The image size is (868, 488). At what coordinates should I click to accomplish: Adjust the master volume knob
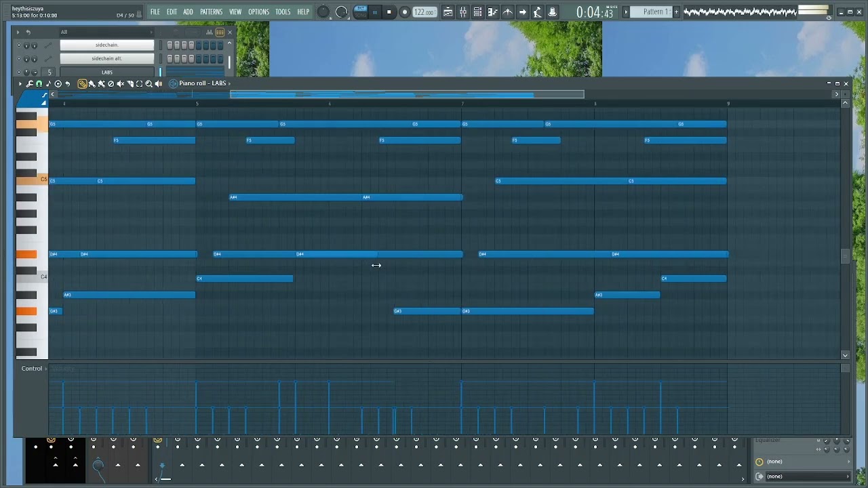pyautogui.click(x=323, y=12)
